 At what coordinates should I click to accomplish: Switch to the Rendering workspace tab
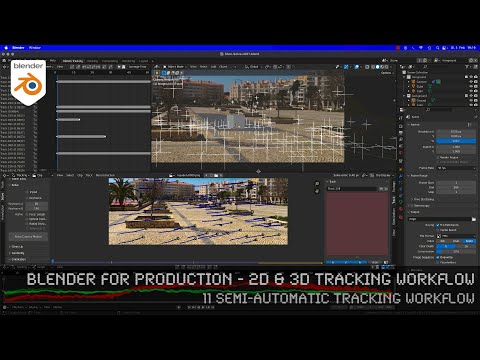(128, 61)
